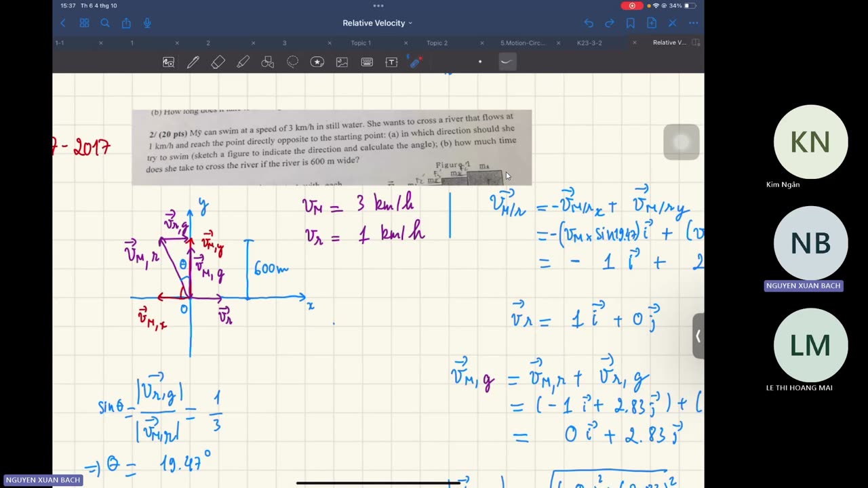Open the tab overview icon beside Relative V tab

[696, 43]
